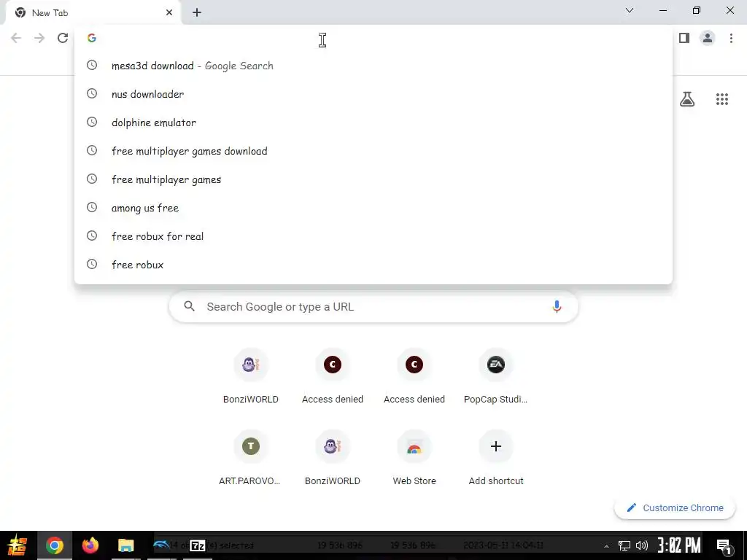Choose 'free multiplayer games download' suggestion

point(373,151)
